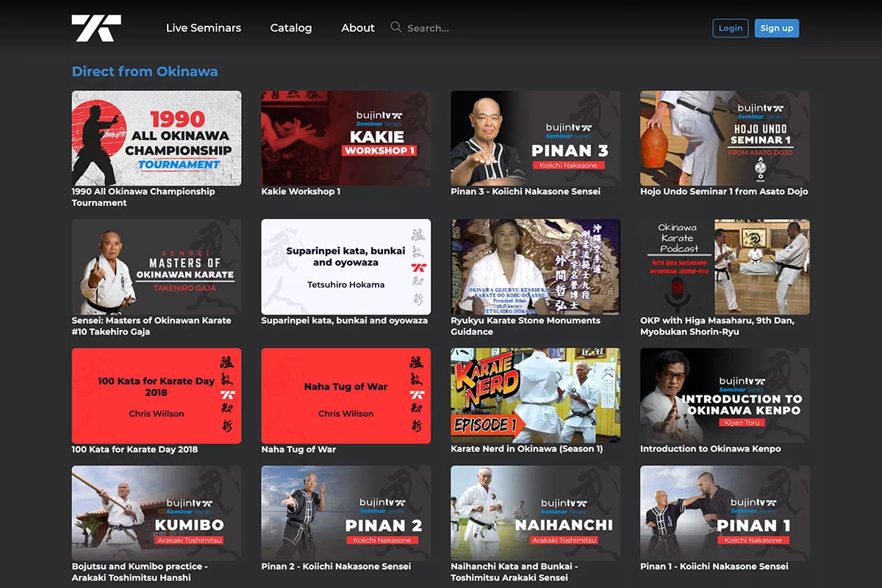Click 'Naihanchi Kata and Bunkai' title text

pyautogui.click(x=514, y=572)
